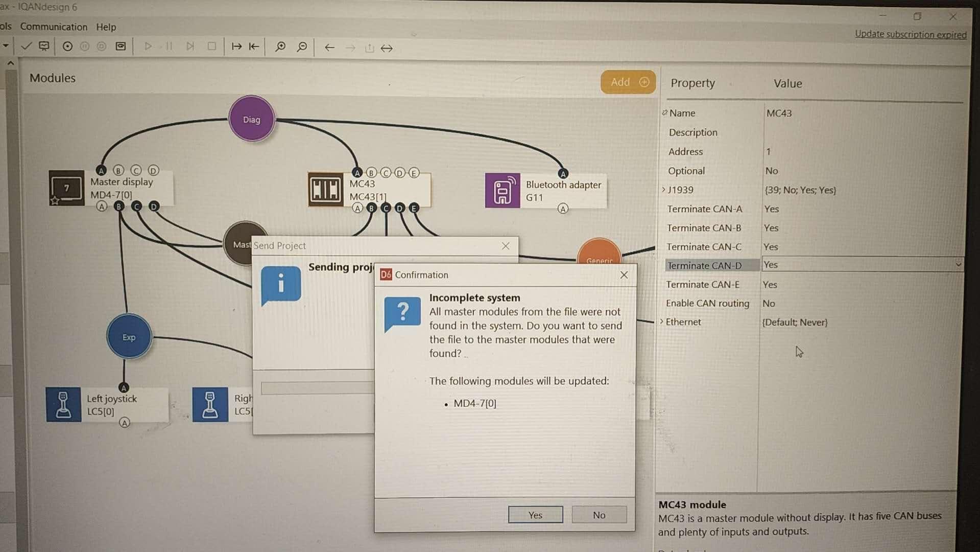This screenshot has height=552, width=980.
Task: Click the zoom out magnifier icon
Action: [x=302, y=48]
